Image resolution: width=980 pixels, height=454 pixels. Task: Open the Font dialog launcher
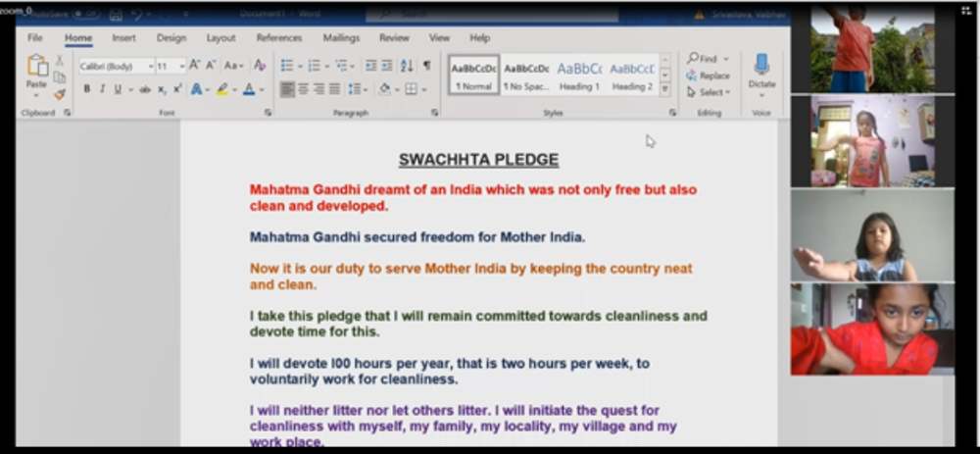tap(269, 113)
